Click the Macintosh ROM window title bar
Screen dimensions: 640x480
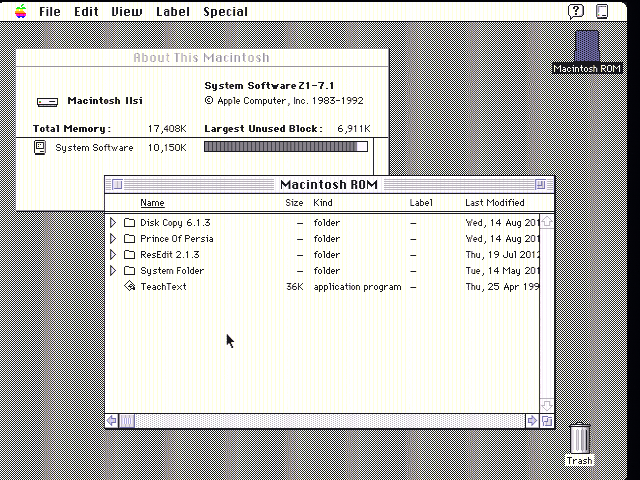pos(329,184)
